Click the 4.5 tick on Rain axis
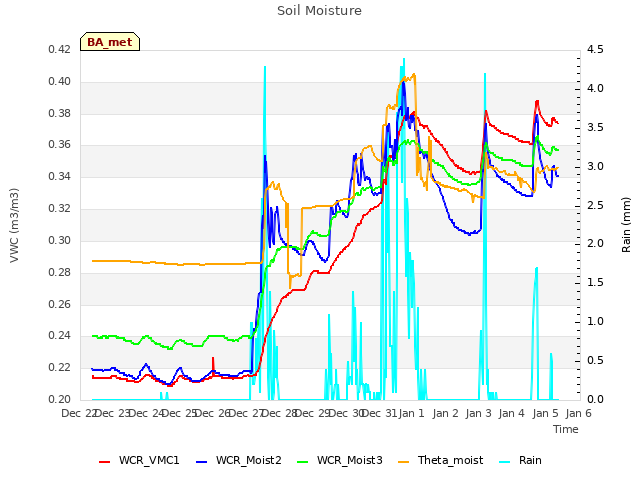This screenshot has height=480, width=640. click(595, 49)
